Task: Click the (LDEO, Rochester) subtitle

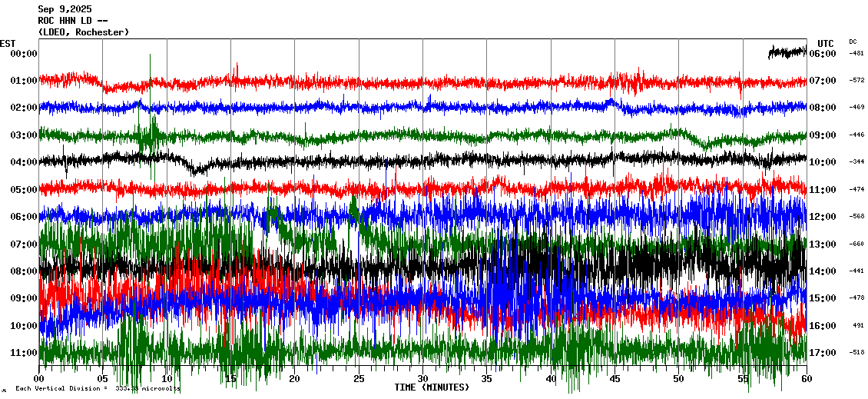Action: (83, 32)
